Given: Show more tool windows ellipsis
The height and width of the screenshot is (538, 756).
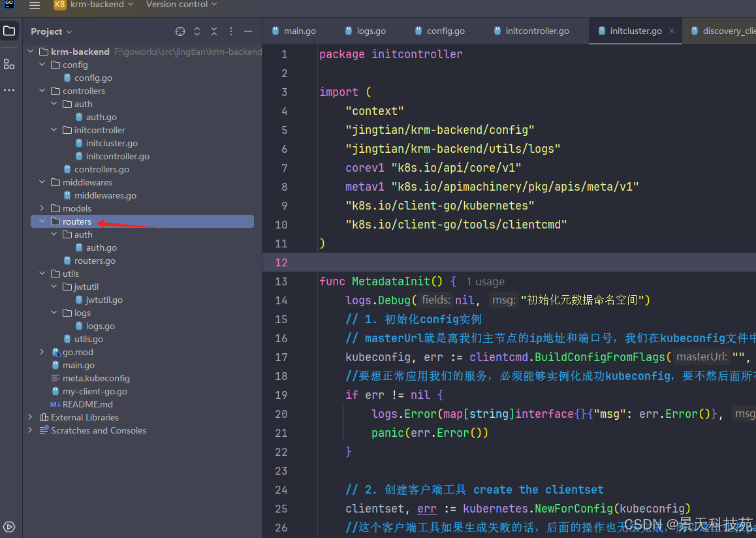Looking at the screenshot, I should [x=9, y=90].
